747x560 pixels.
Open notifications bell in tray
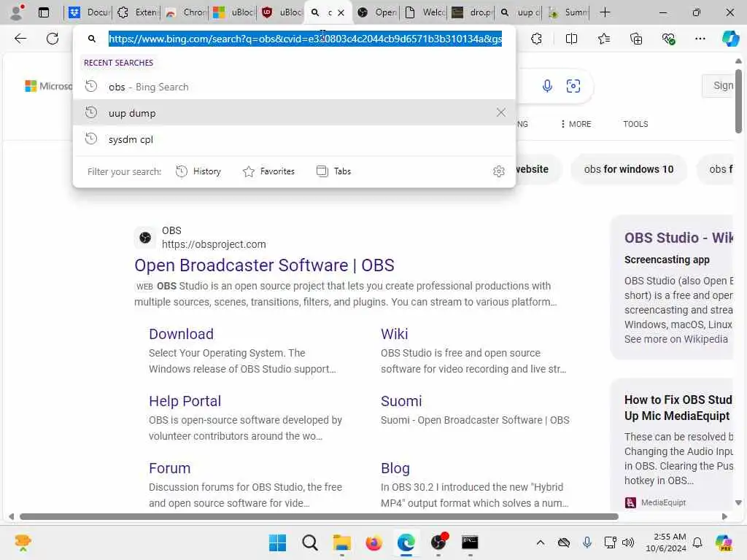point(697,542)
